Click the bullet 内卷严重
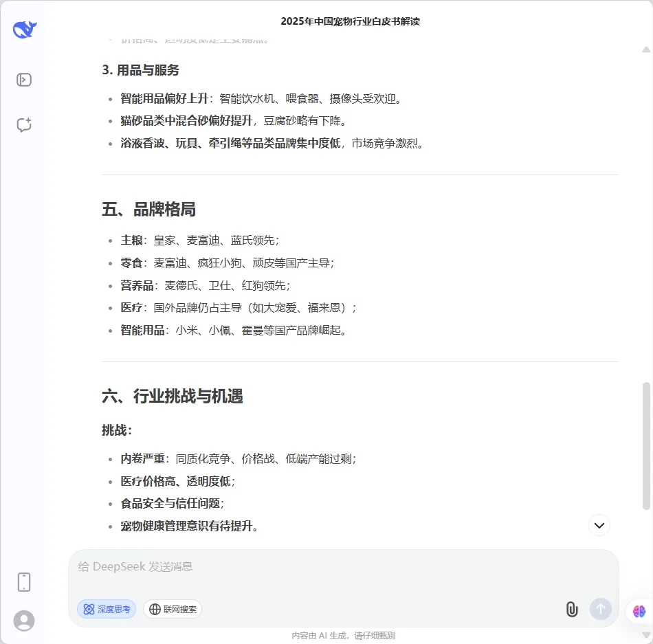 (239, 458)
